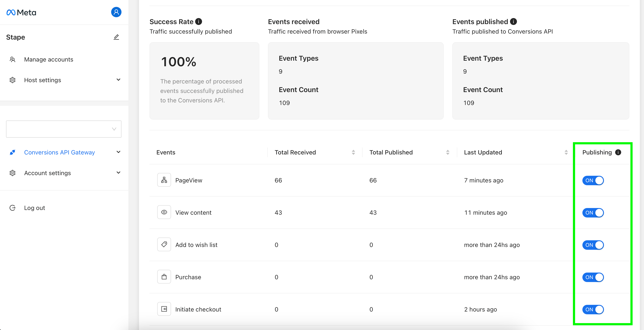Image resolution: width=644 pixels, height=330 pixels.
Task: Click the View content eye icon
Action: pyautogui.click(x=164, y=212)
